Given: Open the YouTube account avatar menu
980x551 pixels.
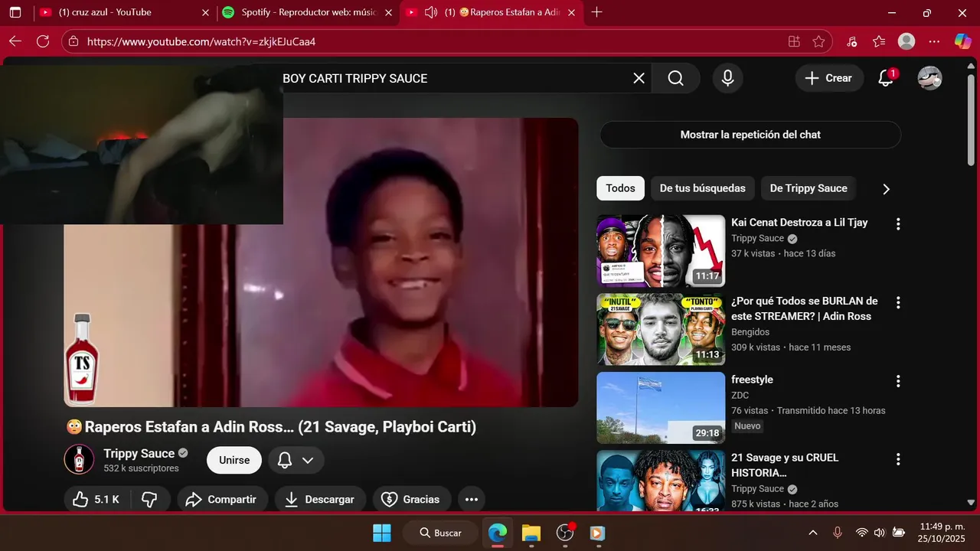Looking at the screenshot, I should [x=930, y=78].
